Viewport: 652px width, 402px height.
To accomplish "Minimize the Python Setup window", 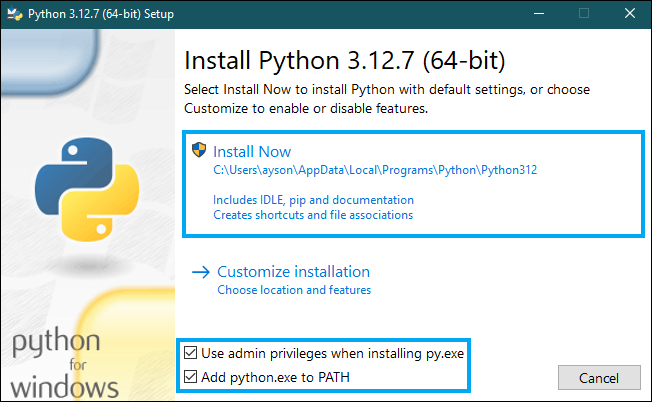I will pyautogui.click(x=538, y=13).
